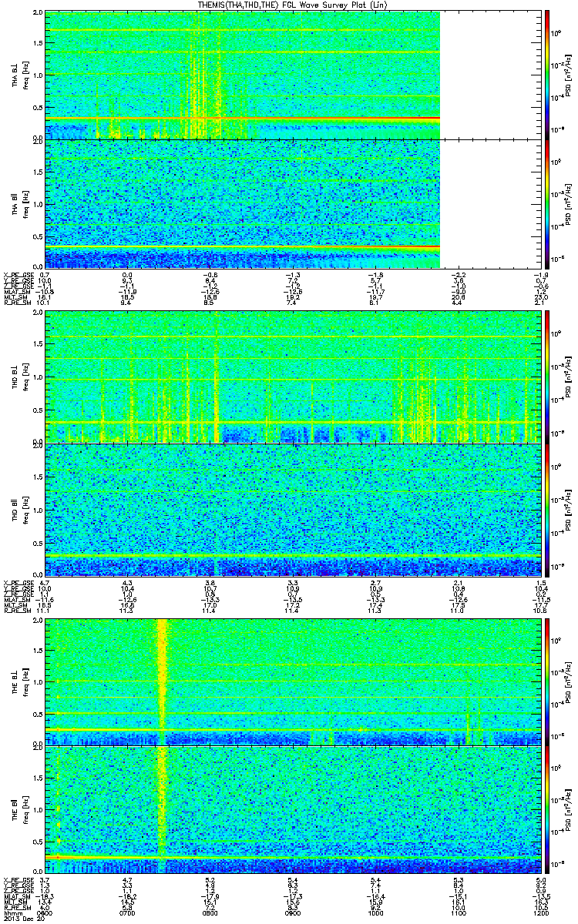Click the bright broadband burst in THE B⊥ panel

coord(162,678)
